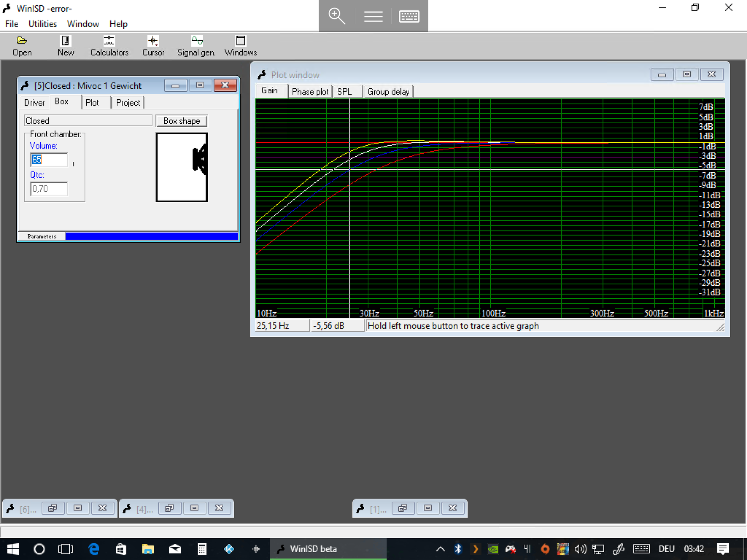Viewport: 747px width, 560px height.
Task: Launch Microsoft Edge from taskbar
Action: coord(94,549)
